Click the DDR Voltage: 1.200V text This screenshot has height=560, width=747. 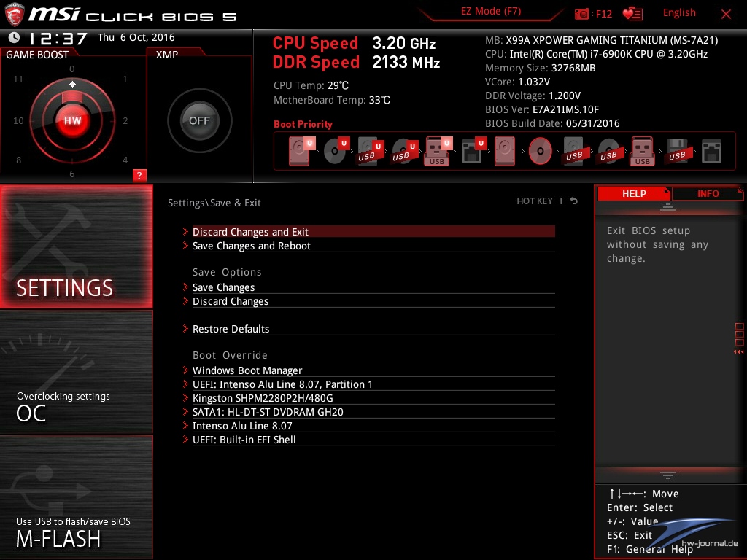[533, 96]
